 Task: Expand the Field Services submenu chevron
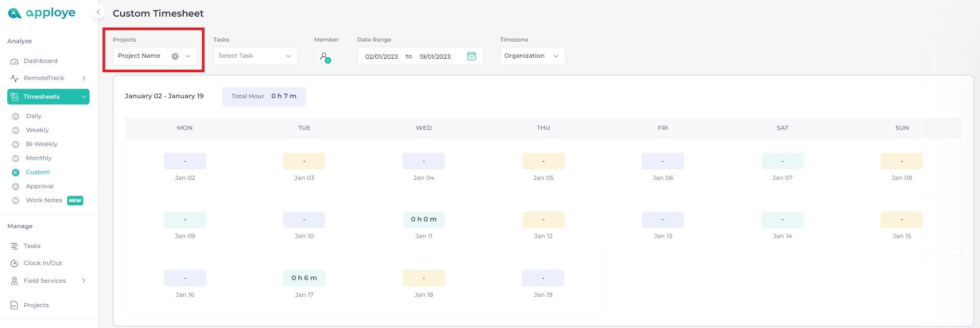[x=84, y=281]
